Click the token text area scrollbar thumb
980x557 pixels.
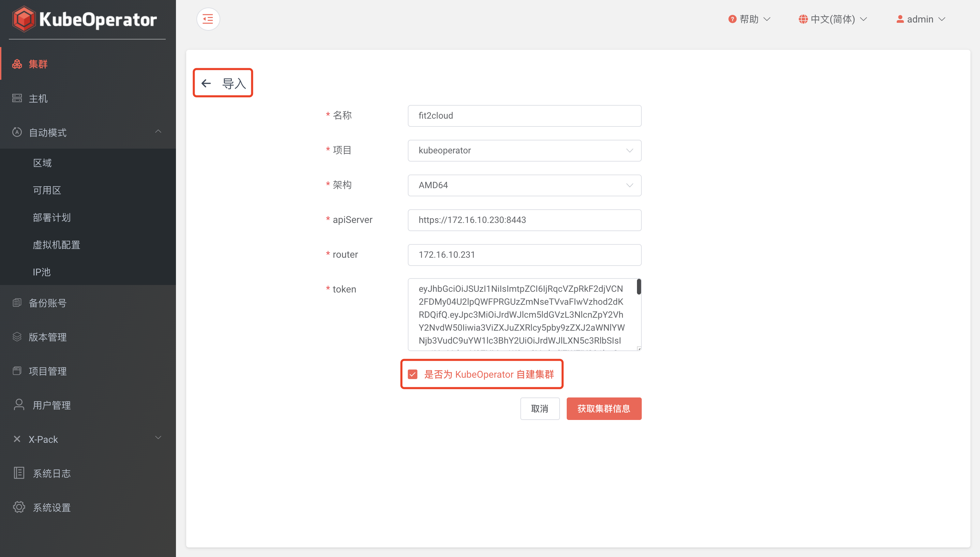click(x=639, y=287)
